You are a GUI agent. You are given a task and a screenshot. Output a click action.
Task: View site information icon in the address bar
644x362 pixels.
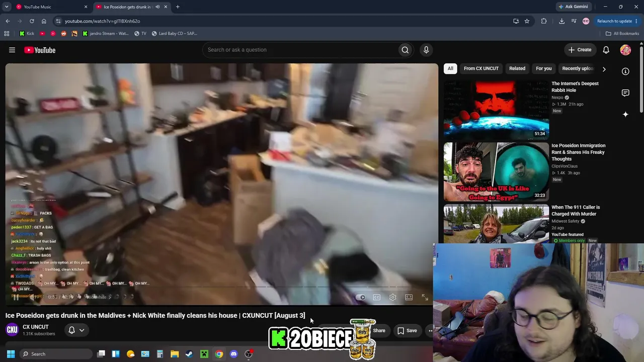point(58,21)
